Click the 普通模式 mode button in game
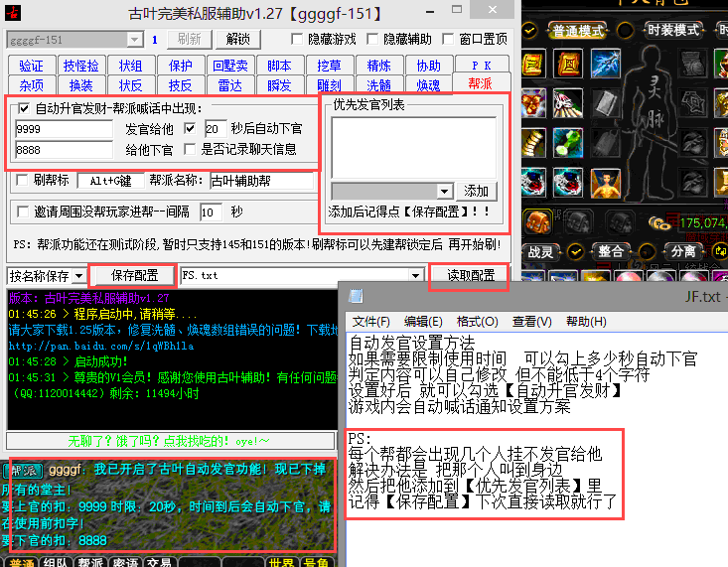Viewport: 728px width, 567px height. point(577,31)
